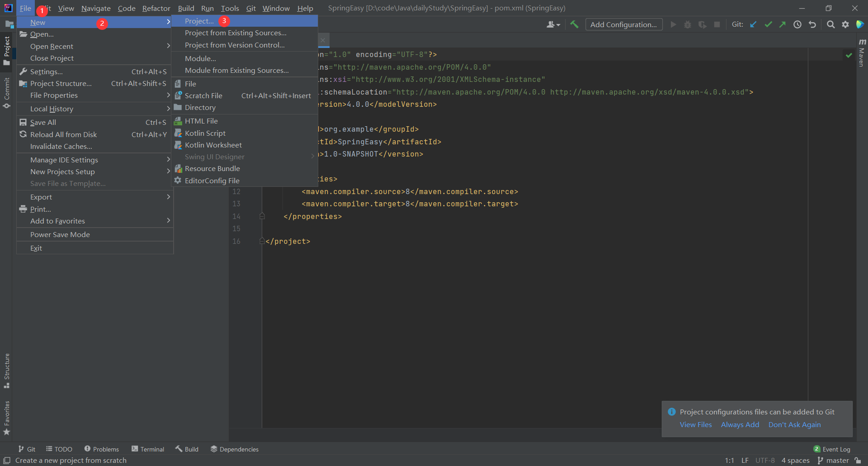The image size is (868, 466).
Task: Click the Event Log status item
Action: point(832,449)
